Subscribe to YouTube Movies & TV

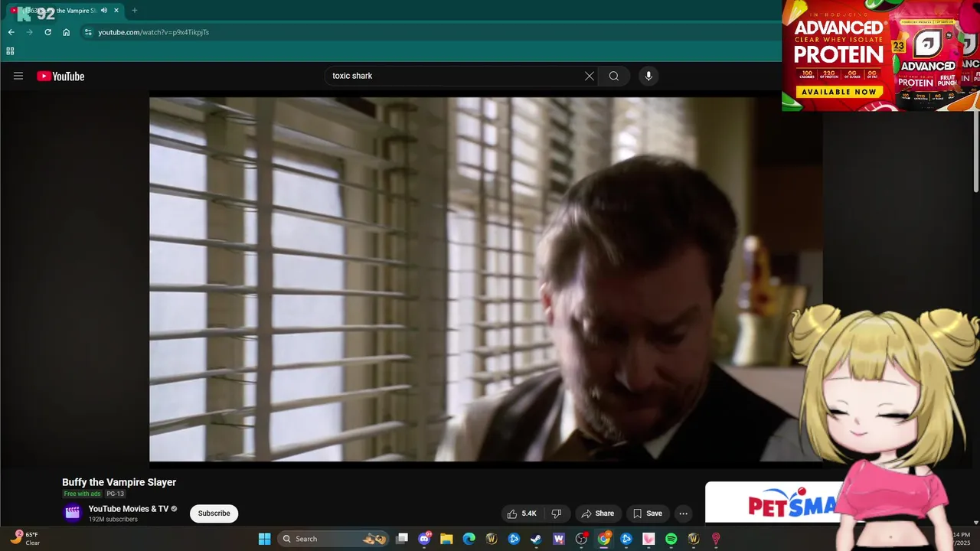pos(214,514)
